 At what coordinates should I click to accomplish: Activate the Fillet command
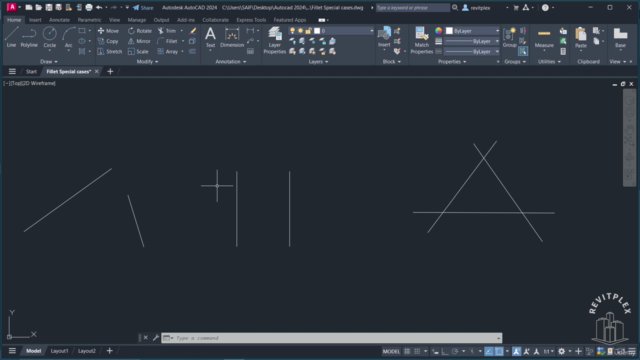(x=167, y=41)
